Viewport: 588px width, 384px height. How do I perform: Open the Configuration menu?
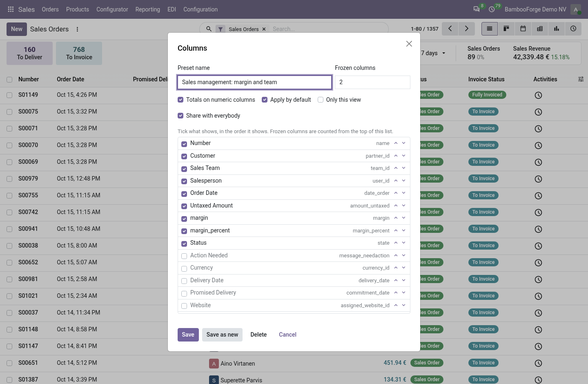point(200,9)
